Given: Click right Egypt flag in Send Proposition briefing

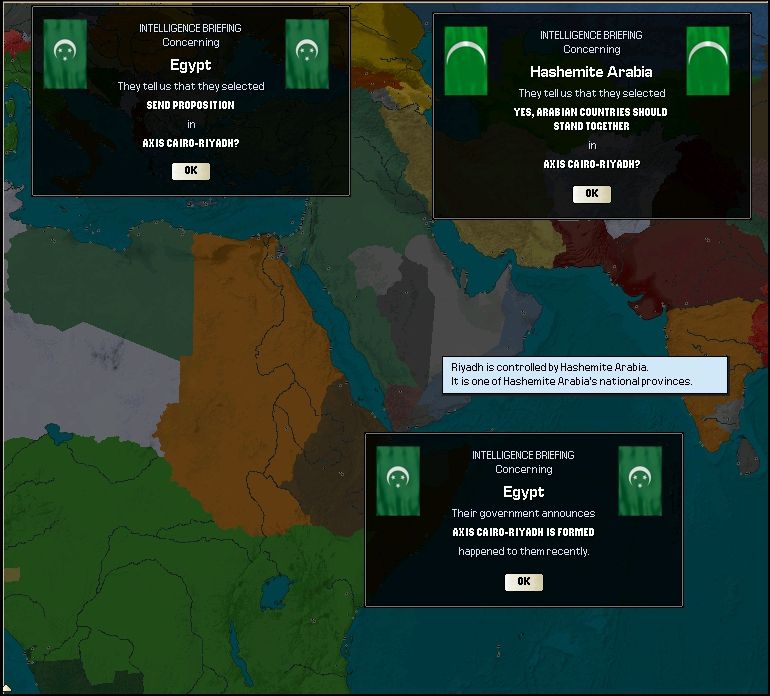Looking at the screenshot, I should [x=307, y=54].
